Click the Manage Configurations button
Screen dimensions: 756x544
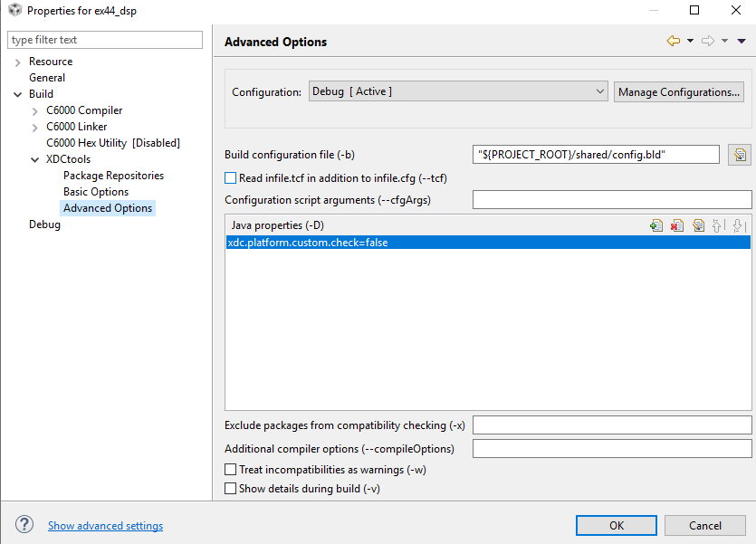click(679, 91)
